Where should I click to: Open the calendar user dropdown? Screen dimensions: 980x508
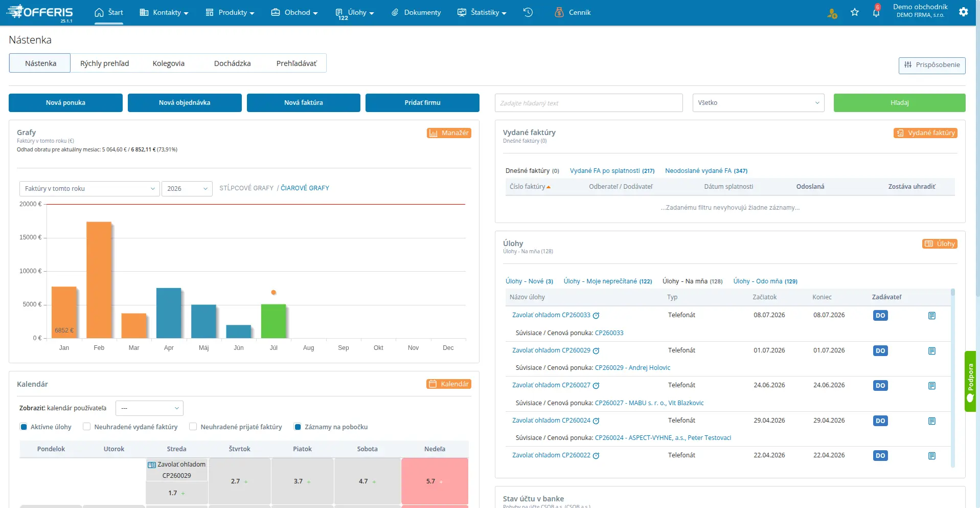149,408
